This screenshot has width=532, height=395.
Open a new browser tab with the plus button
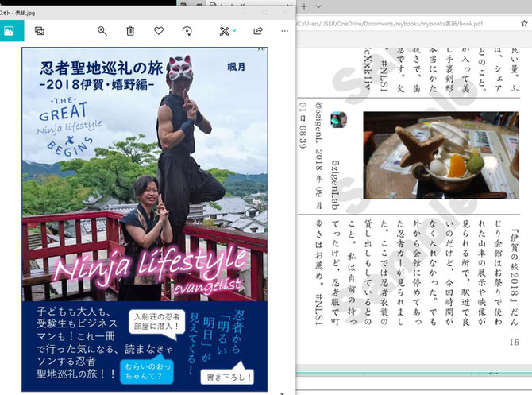point(304,6)
